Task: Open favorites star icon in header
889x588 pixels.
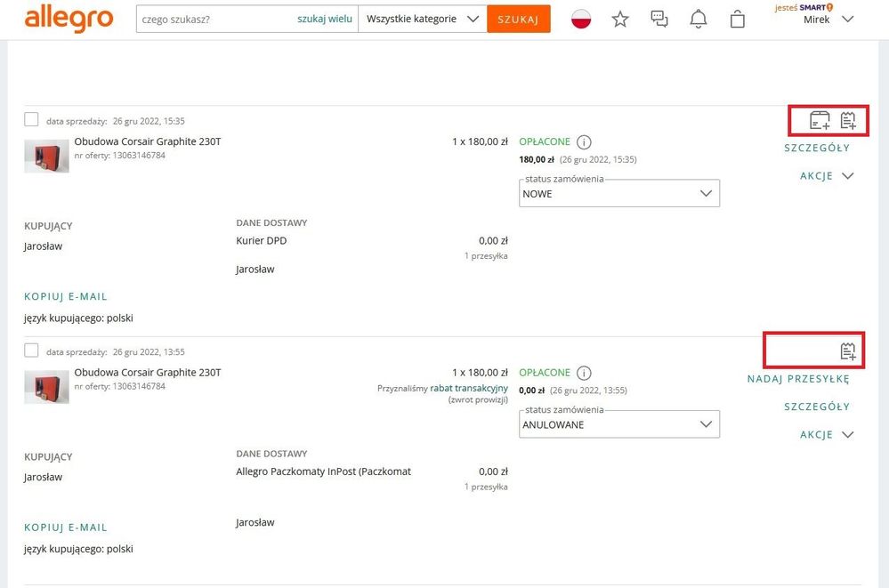Action: [620, 20]
